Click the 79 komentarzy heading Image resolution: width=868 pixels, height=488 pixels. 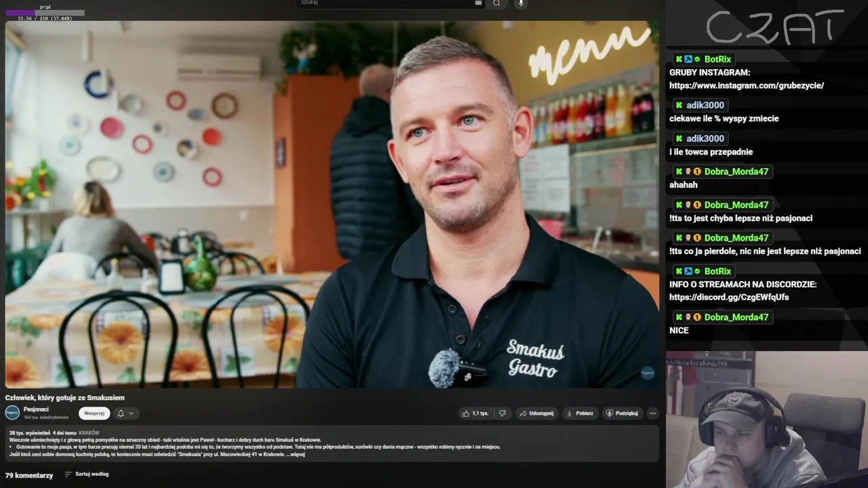pyautogui.click(x=29, y=475)
